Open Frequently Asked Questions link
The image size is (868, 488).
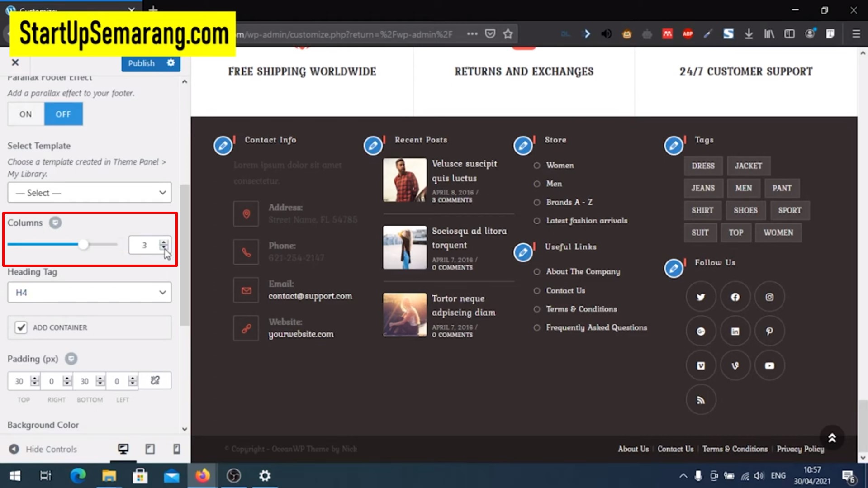pos(596,327)
